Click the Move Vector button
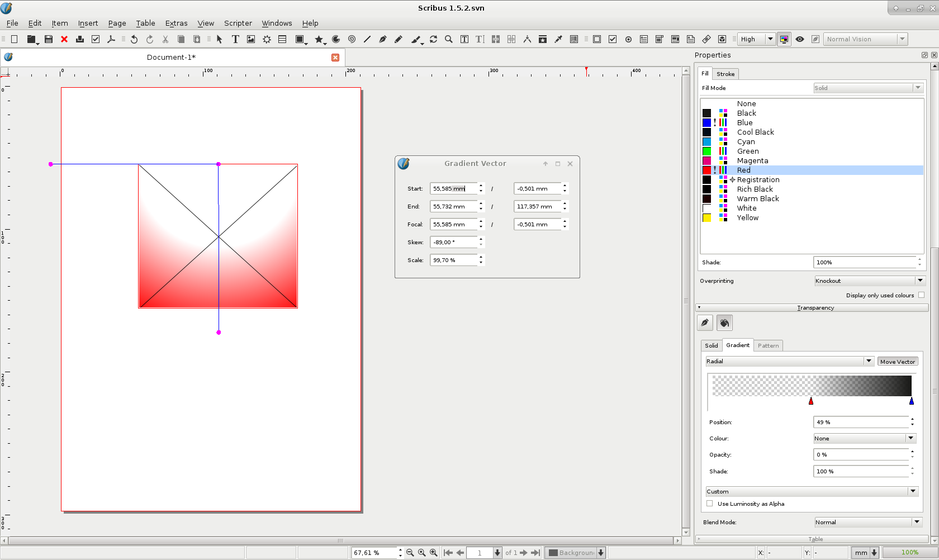The image size is (939, 560). pyautogui.click(x=898, y=362)
